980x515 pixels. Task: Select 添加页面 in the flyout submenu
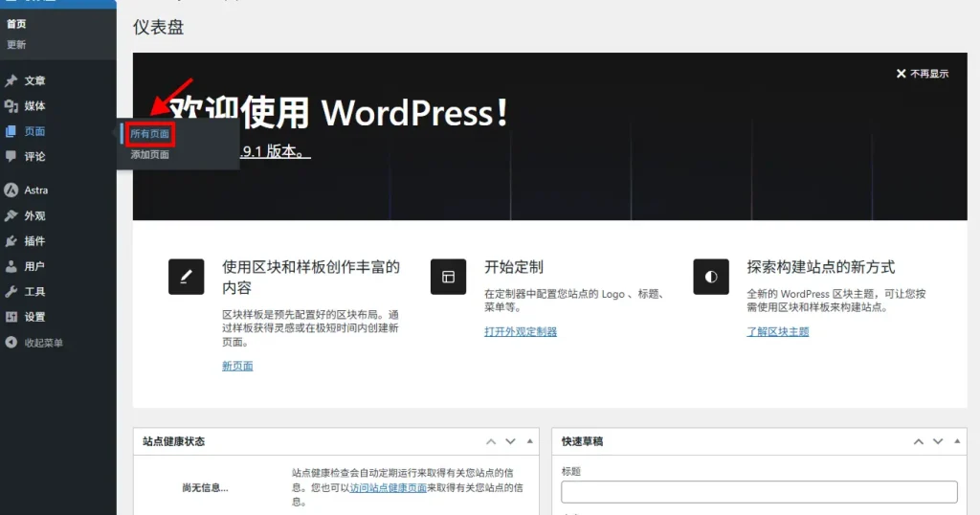point(150,154)
